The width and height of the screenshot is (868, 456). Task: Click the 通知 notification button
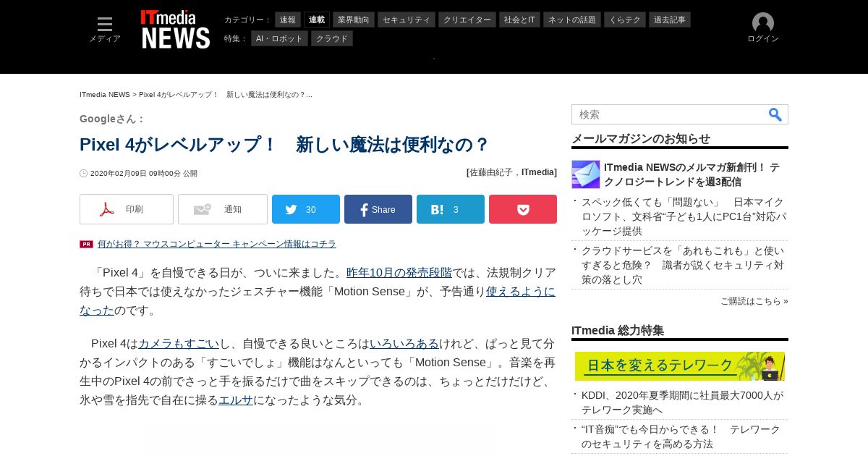tap(223, 209)
